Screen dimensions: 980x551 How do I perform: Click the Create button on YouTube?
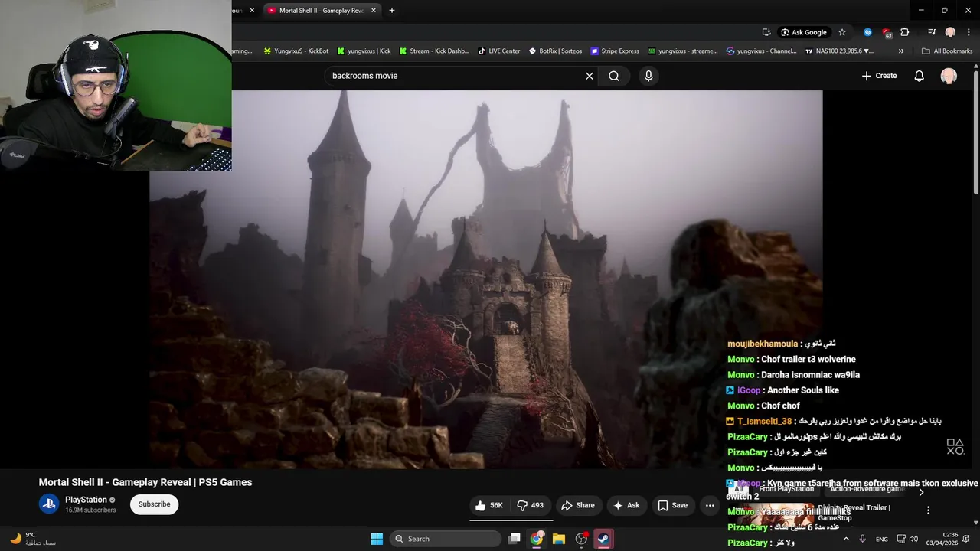(x=879, y=76)
